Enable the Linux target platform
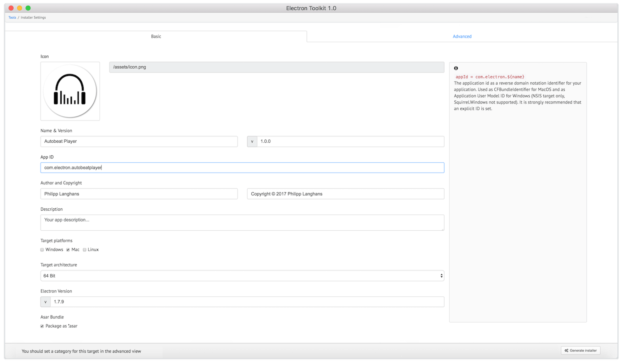The height and width of the screenshot is (364, 622). (x=85, y=249)
